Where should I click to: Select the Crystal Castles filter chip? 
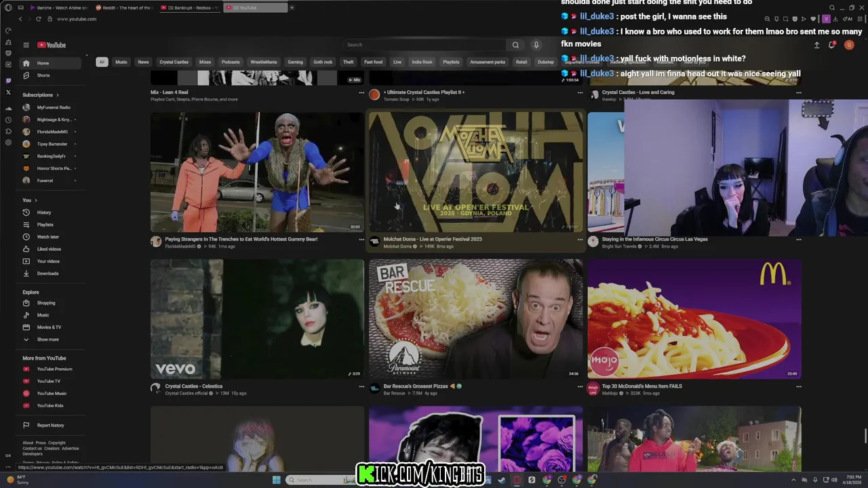[174, 62]
